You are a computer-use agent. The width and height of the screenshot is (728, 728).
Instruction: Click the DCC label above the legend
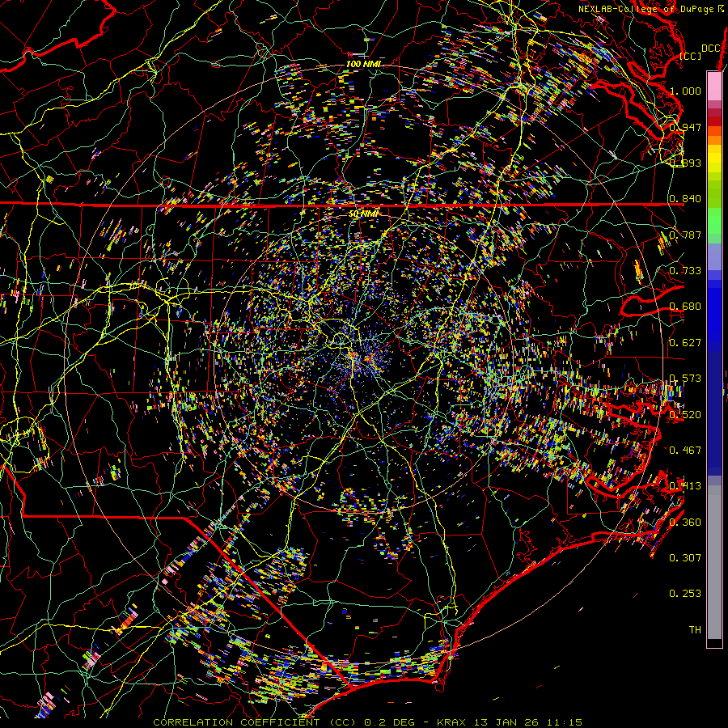coord(710,49)
